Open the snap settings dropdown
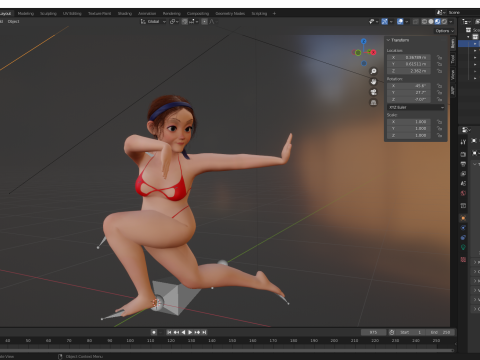The width and height of the screenshot is (480, 360). [194, 22]
